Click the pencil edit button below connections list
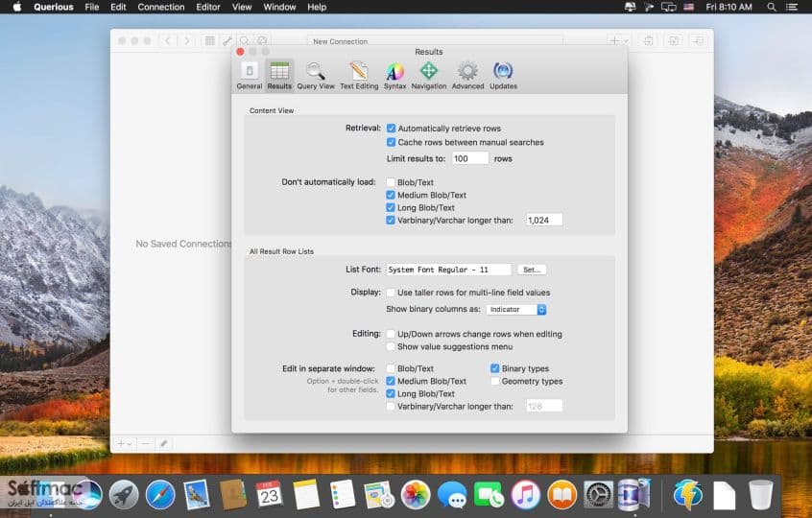The height and width of the screenshot is (518, 812). click(x=163, y=443)
